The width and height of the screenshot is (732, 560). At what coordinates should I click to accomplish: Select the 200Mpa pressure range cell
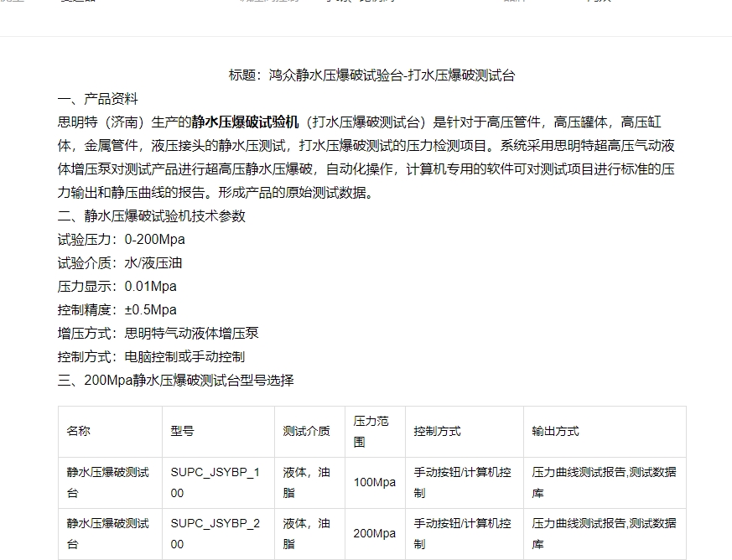pos(376,534)
